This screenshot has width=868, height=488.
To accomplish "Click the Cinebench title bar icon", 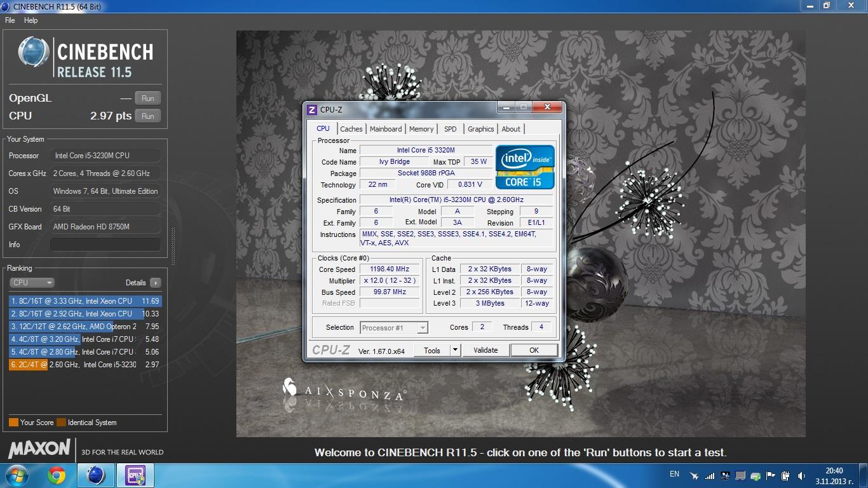I will [x=6, y=6].
